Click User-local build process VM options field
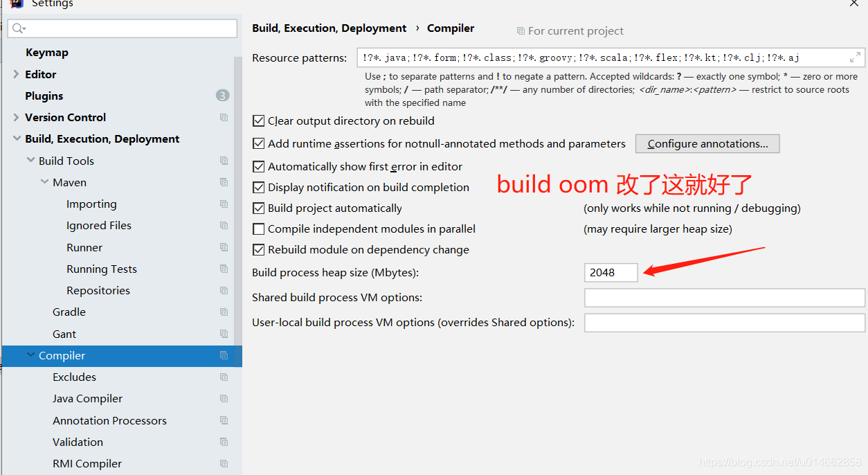This screenshot has height=475, width=868. click(725, 323)
